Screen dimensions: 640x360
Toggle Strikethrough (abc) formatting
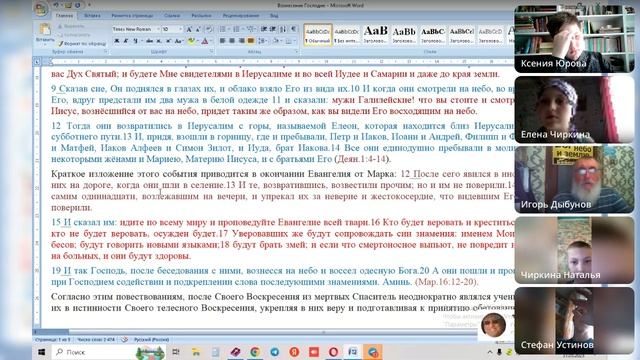click(x=149, y=41)
